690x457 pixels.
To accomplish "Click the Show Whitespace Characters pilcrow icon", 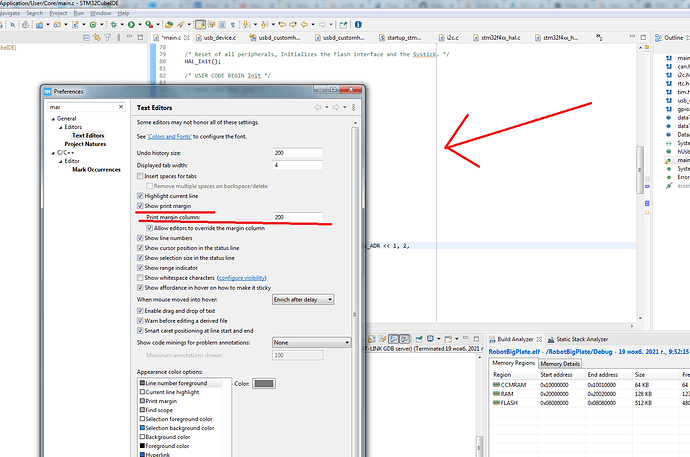I will point(233,25).
